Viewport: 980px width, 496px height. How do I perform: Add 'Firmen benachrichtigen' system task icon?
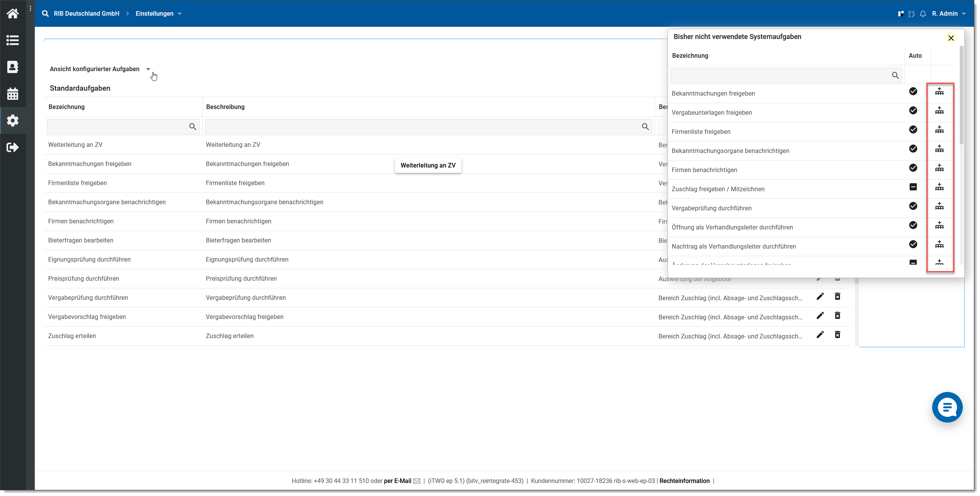click(x=939, y=168)
